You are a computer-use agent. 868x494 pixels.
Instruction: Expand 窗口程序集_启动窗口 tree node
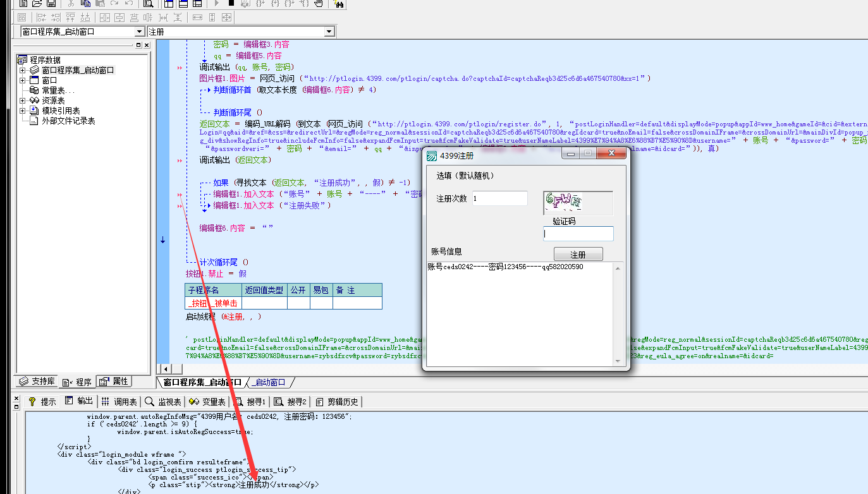click(x=23, y=70)
